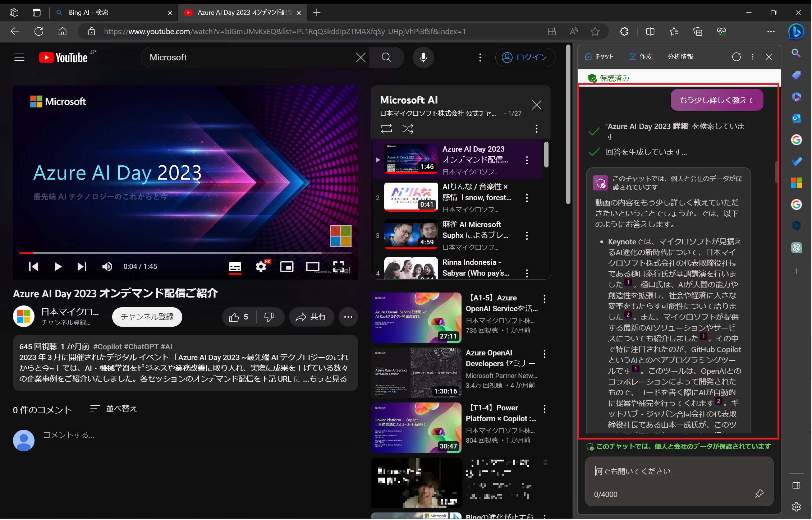Toggle subtitles on the video player
The height and width of the screenshot is (520, 812).
(x=235, y=267)
